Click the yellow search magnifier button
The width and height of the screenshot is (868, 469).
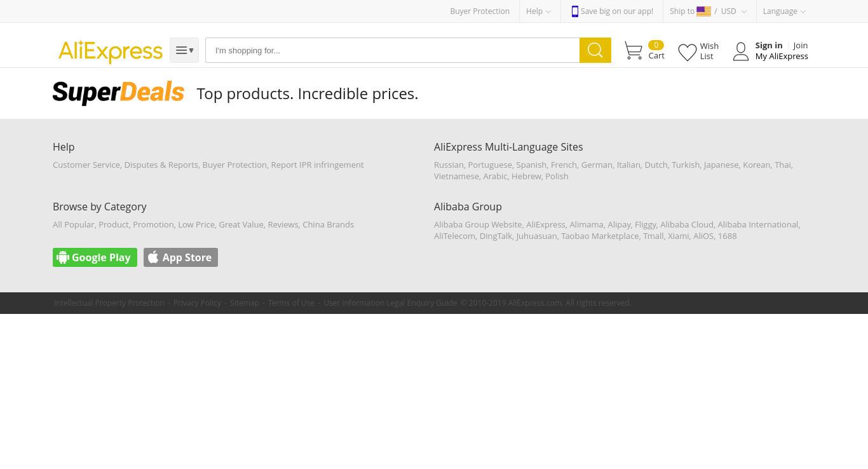(595, 50)
